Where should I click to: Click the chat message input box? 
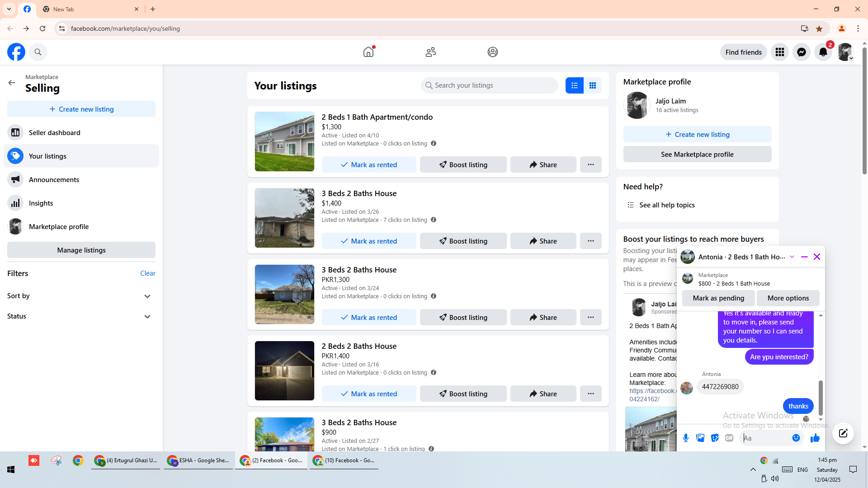coord(765,438)
